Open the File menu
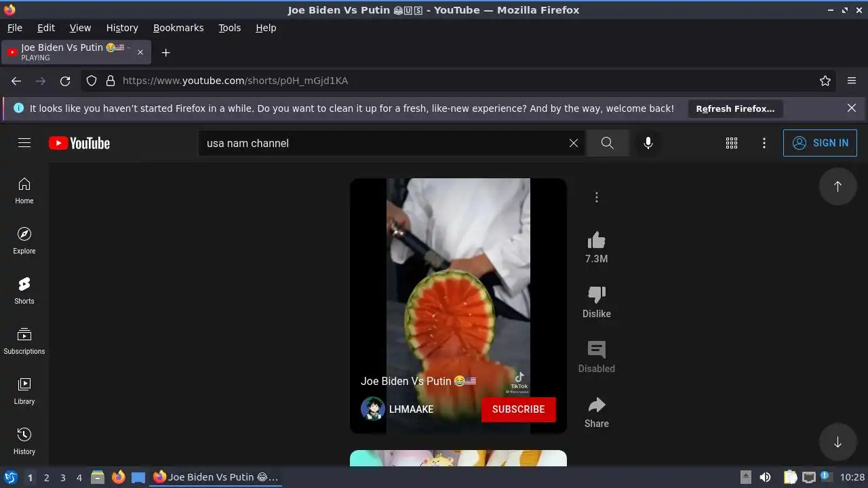868x488 pixels. click(x=15, y=28)
